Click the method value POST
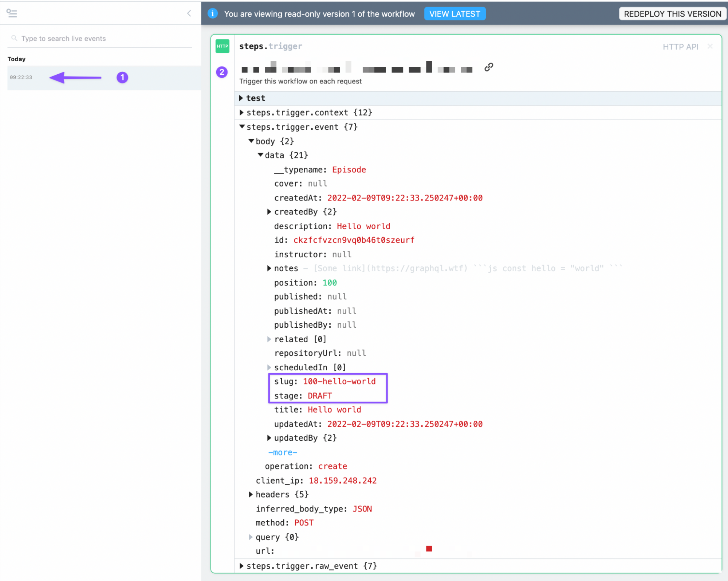The image size is (728, 581). pyautogui.click(x=304, y=523)
